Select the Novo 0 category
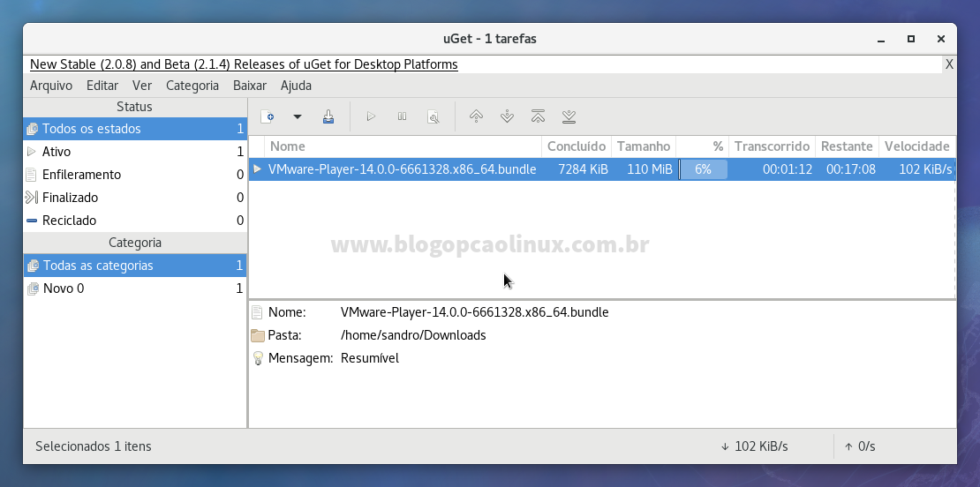The image size is (980, 487). [x=135, y=288]
